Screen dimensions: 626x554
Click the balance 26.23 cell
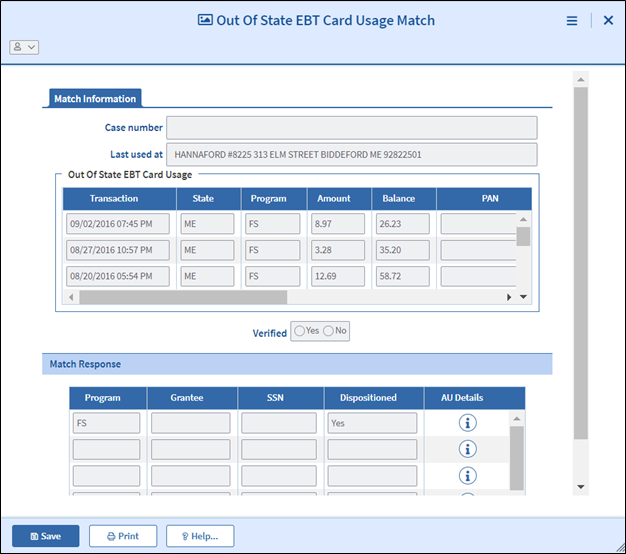(x=402, y=224)
